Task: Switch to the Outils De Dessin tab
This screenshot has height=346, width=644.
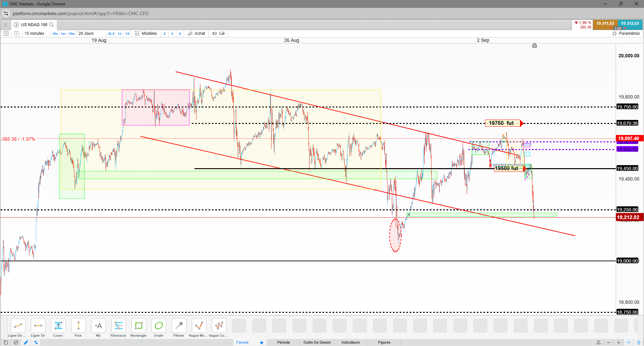Action: (317, 342)
